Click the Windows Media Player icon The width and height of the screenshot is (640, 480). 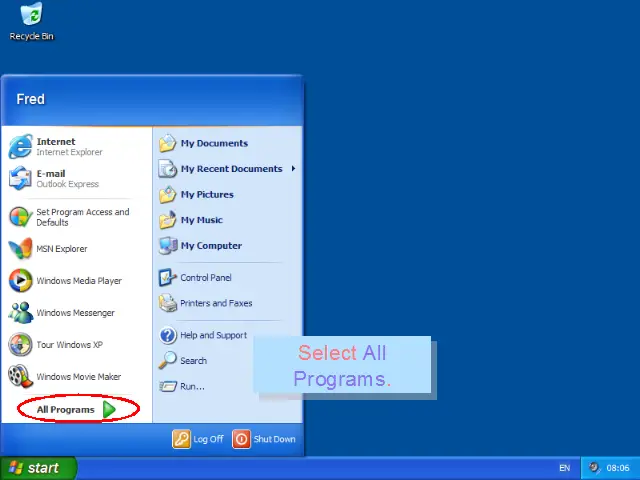point(20,280)
